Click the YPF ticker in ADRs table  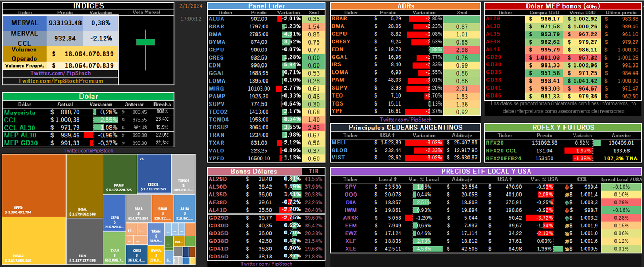tap(338, 112)
